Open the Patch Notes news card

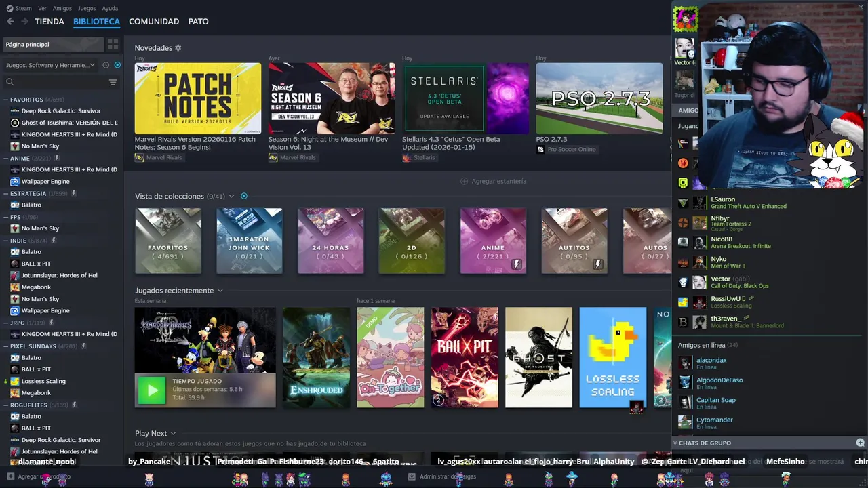coord(198,98)
